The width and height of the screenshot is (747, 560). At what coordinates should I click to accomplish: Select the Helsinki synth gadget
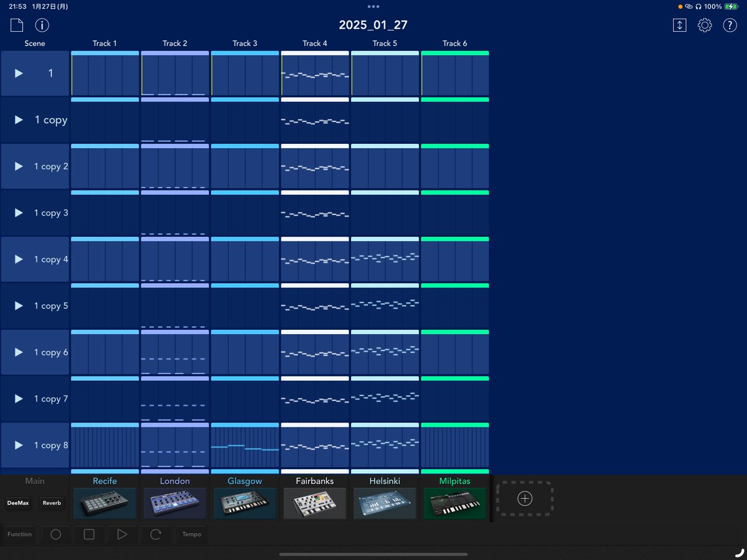click(385, 503)
